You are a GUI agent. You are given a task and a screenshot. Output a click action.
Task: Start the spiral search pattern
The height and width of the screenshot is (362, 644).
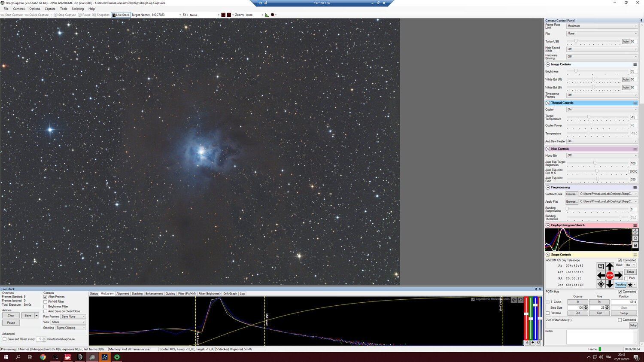(601, 267)
